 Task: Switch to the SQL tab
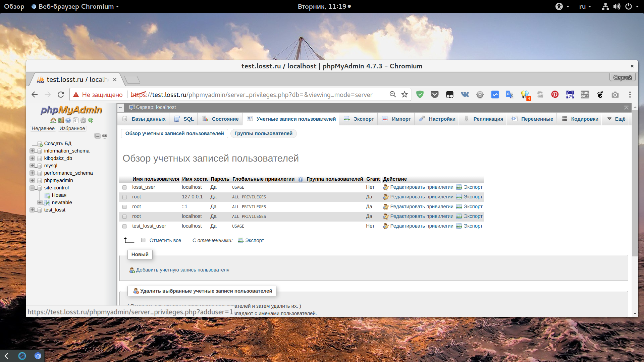pyautogui.click(x=184, y=119)
